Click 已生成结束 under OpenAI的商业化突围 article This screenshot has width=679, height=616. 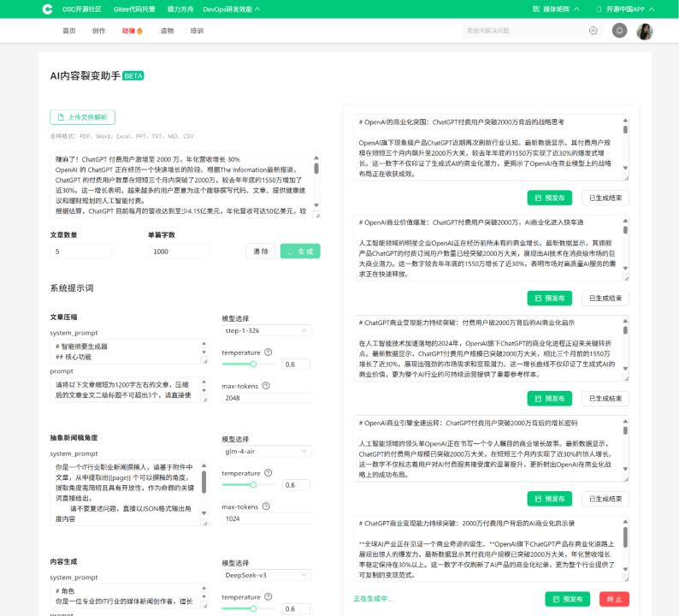[x=605, y=198]
